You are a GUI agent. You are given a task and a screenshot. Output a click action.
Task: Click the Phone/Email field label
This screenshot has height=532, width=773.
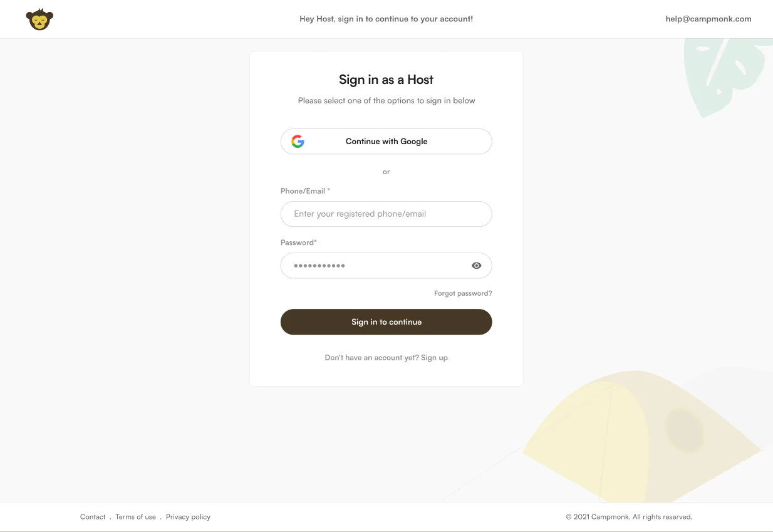tap(305, 191)
